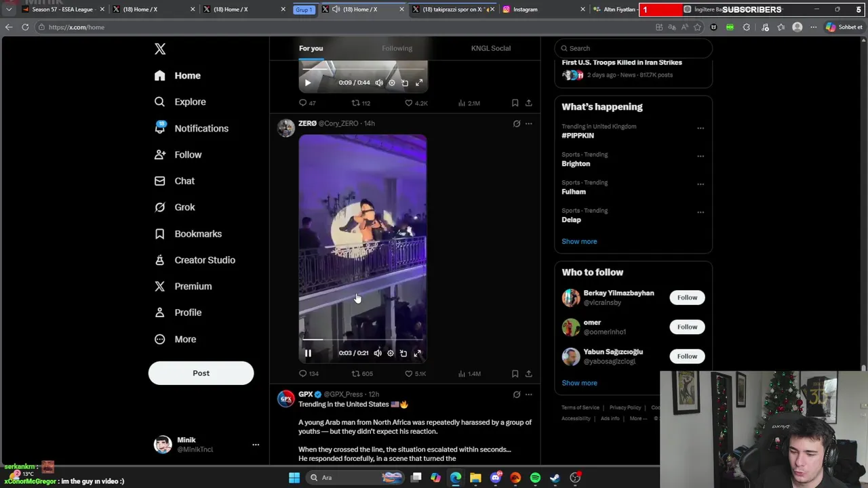Switch to the KNGL Social tab
This screenshot has width=868, height=488.
[x=491, y=48]
